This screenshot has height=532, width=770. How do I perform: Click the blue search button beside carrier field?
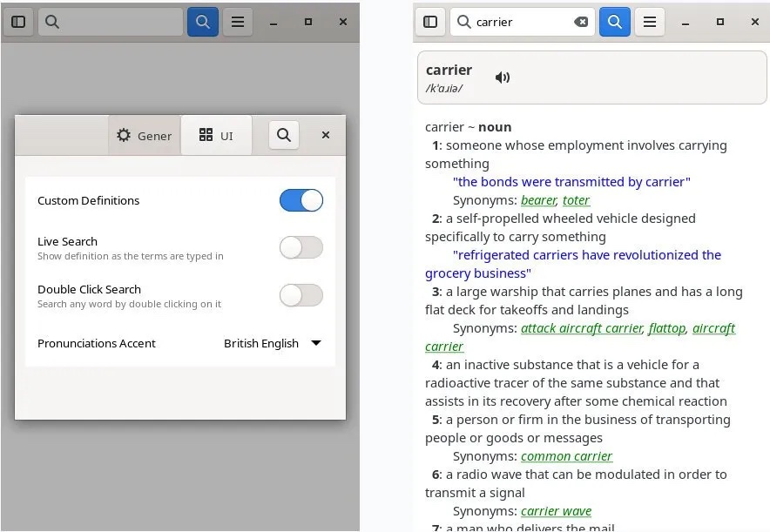click(614, 22)
